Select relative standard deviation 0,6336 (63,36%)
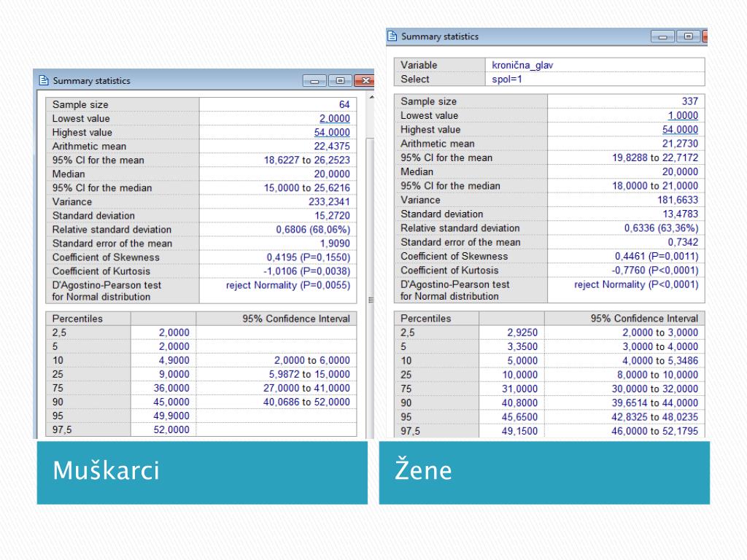Image resolution: width=747 pixels, height=560 pixels. click(x=661, y=228)
